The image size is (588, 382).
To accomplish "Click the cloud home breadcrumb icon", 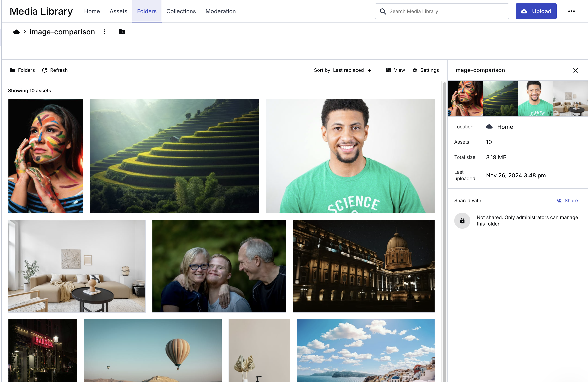I will [16, 32].
